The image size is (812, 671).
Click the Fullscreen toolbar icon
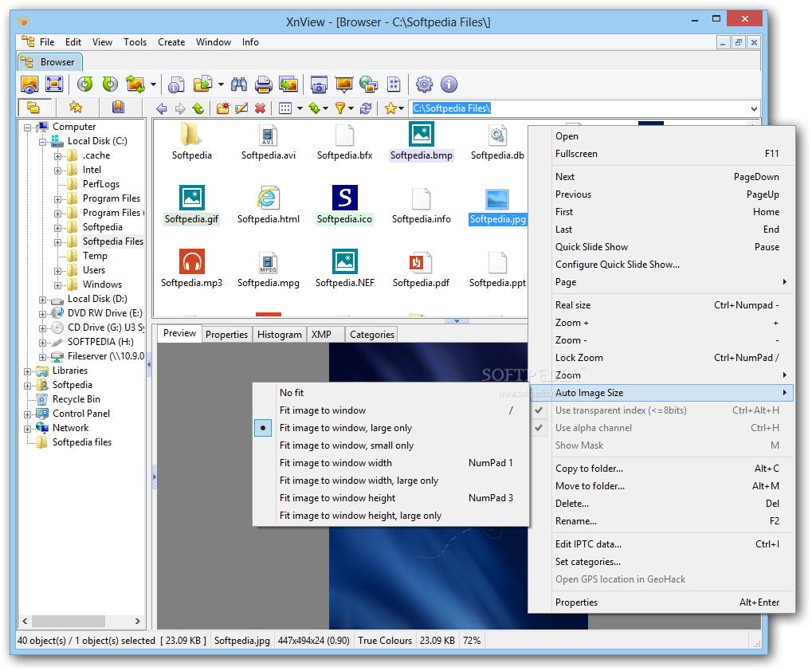coord(54,84)
